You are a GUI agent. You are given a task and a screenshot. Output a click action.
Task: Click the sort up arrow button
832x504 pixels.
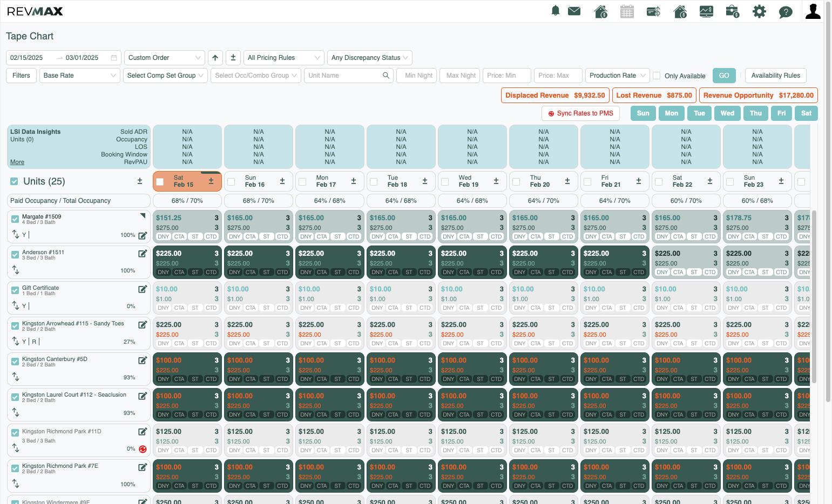tap(215, 58)
